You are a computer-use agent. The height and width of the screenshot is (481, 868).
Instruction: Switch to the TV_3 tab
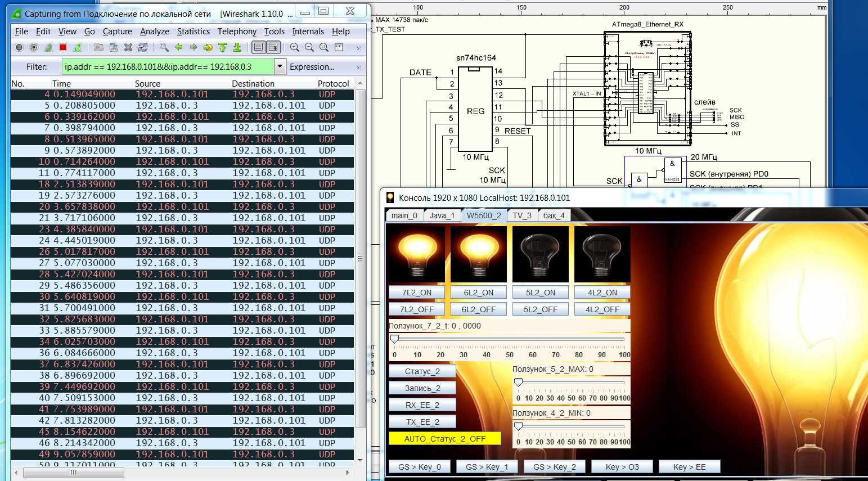pyautogui.click(x=521, y=215)
